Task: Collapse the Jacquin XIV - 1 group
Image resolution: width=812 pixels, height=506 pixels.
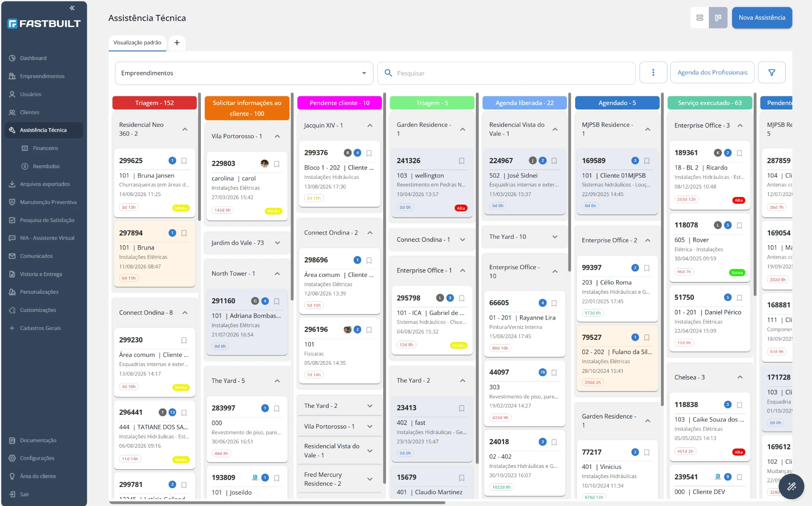Action: (x=370, y=126)
